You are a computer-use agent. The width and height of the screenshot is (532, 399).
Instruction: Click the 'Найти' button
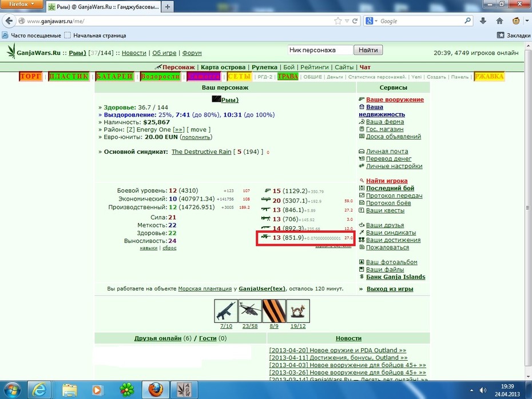pyautogui.click(x=368, y=50)
